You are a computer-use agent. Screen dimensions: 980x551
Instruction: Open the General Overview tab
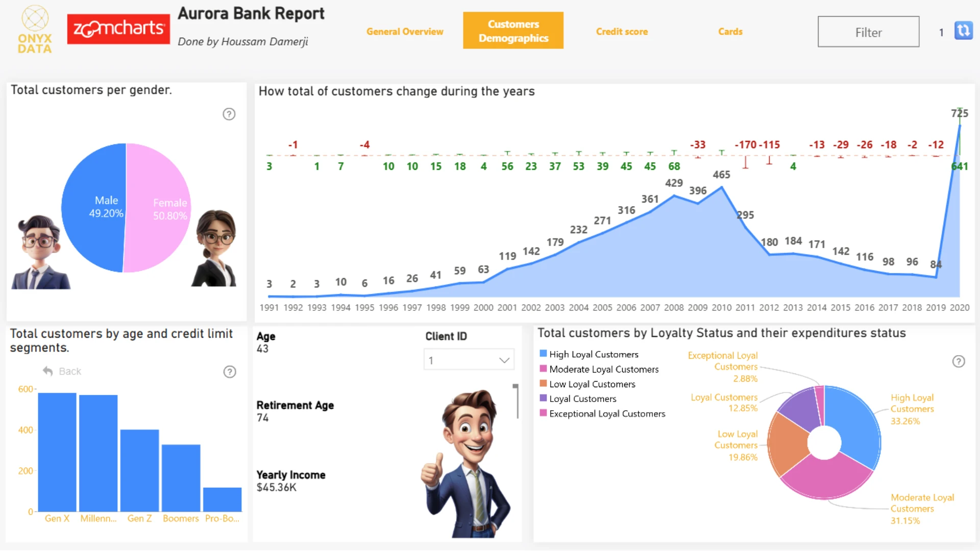(x=405, y=32)
